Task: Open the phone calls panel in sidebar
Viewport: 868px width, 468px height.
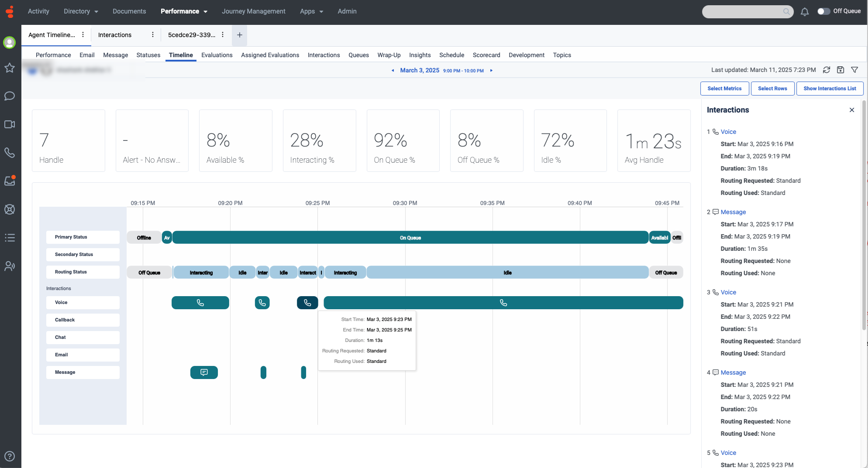Action: pyautogui.click(x=10, y=153)
